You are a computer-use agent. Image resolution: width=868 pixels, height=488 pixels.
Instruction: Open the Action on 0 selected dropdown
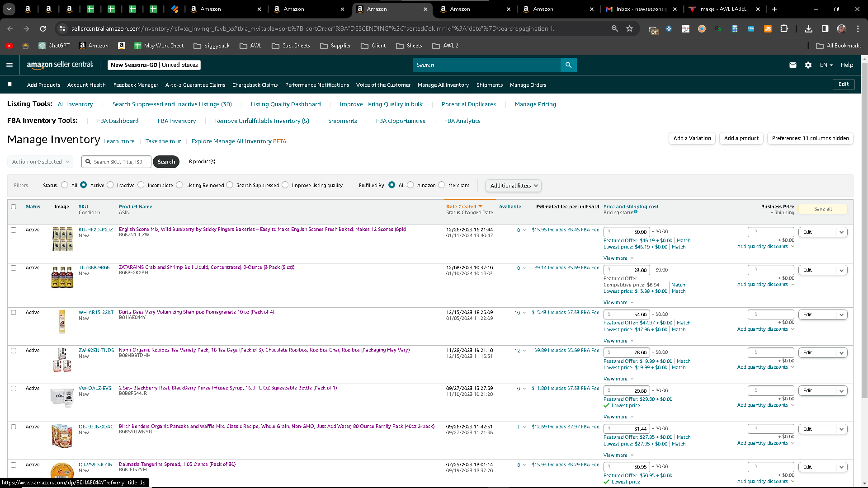coord(40,162)
